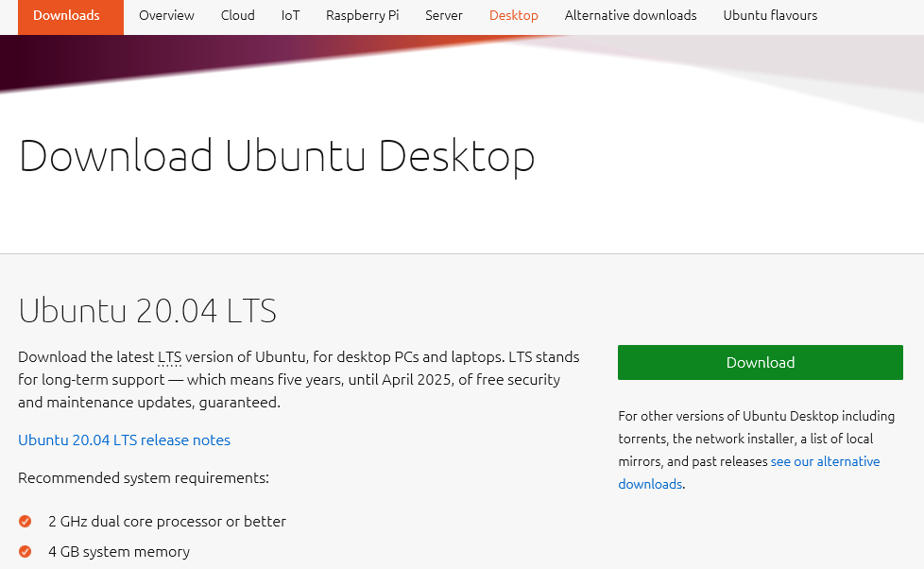
Task: Click '2 GHz dual core processor or better' text
Action: point(167,521)
